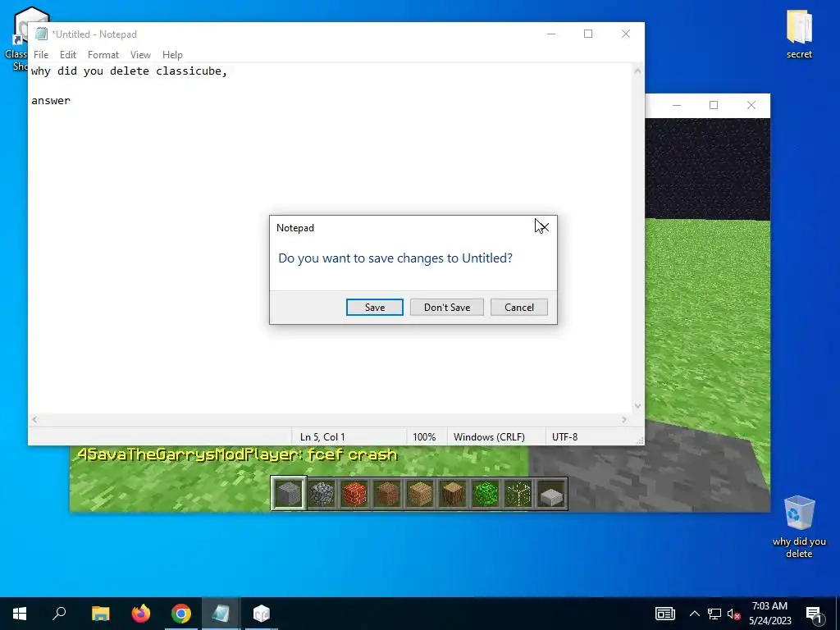This screenshot has height=630, width=840.
Task: Open the Edit menu in Notepad
Action: tap(68, 55)
